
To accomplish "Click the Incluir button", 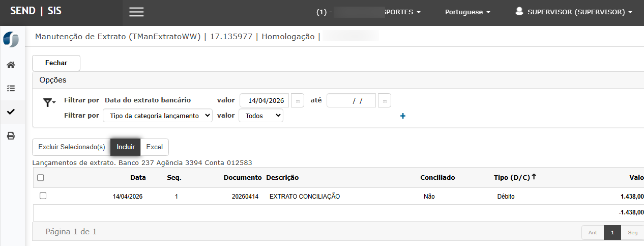I will point(125,147).
